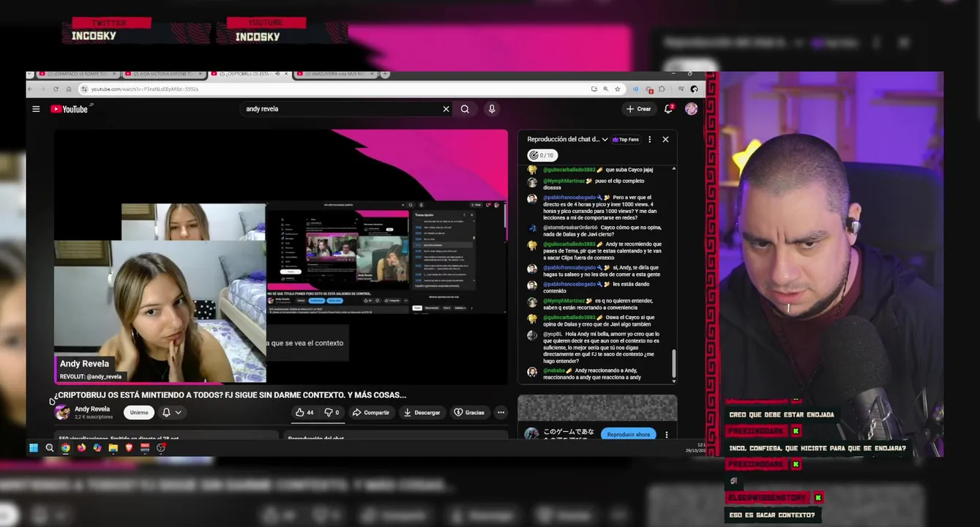
Task: Open Chrome from the taskbar
Action: point(66,448)
